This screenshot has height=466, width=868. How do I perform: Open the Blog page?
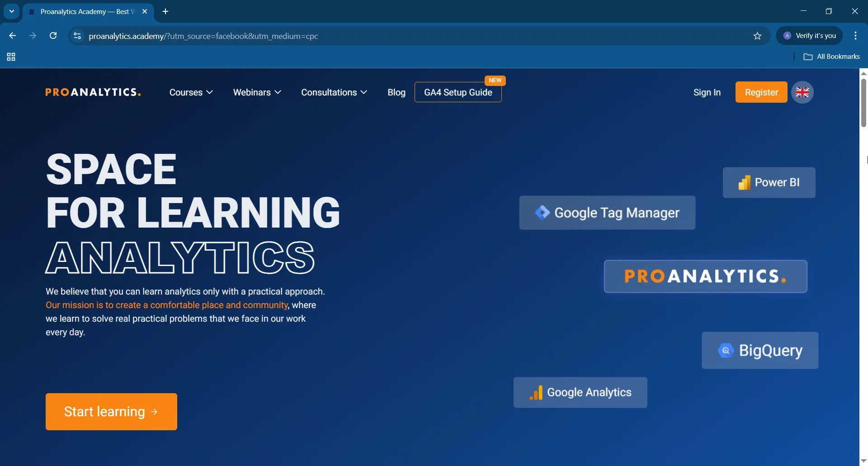pos(396,92)
